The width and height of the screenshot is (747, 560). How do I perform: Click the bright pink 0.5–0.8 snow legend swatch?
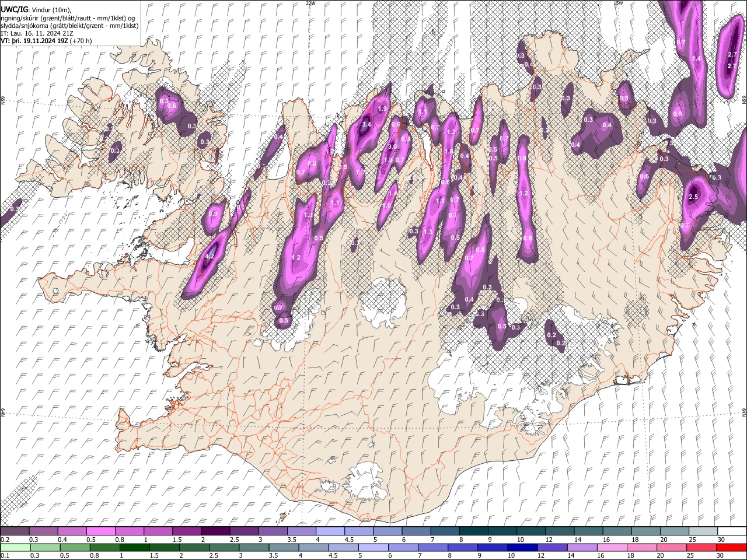tap(100, 531)
